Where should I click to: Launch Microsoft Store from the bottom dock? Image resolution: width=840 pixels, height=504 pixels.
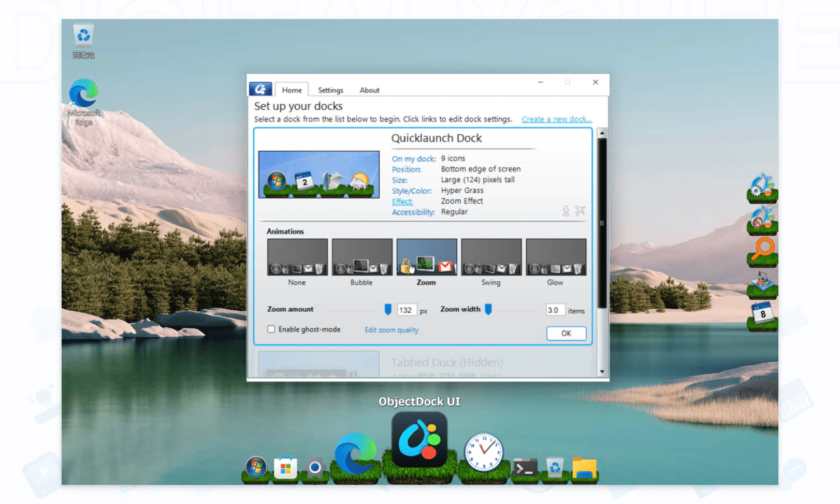coord(285,467)
